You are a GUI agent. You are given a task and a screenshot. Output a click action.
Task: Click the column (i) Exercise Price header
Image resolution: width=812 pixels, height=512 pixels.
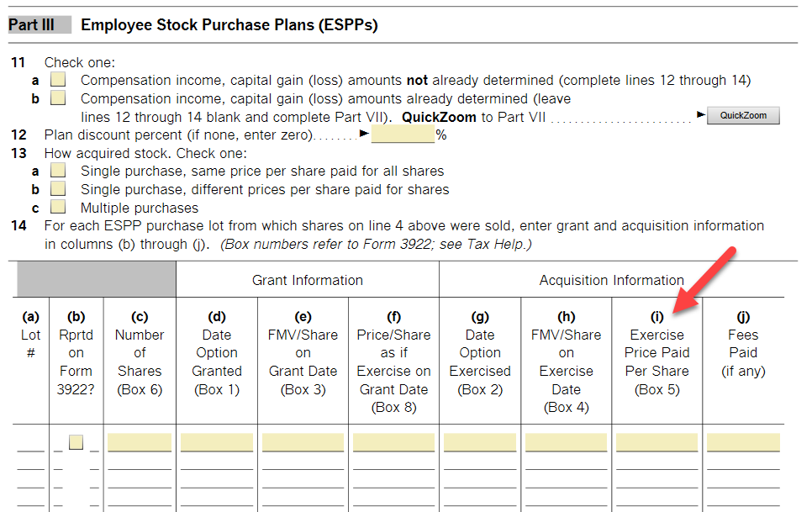[x=656, y=352]
